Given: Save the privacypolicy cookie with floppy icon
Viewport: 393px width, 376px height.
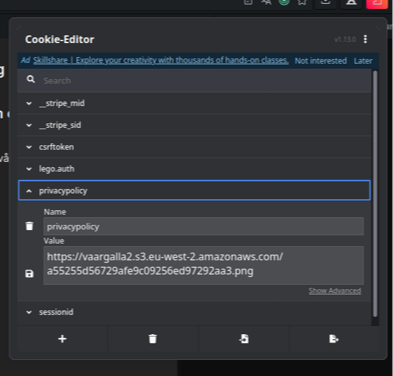Looking at the screenshot, I should (x=30, y=274).
